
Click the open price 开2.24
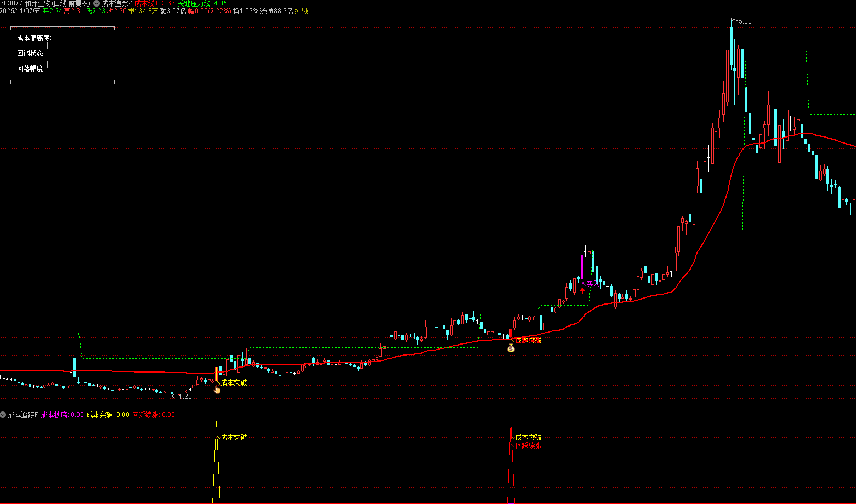(x=52, y=11)
